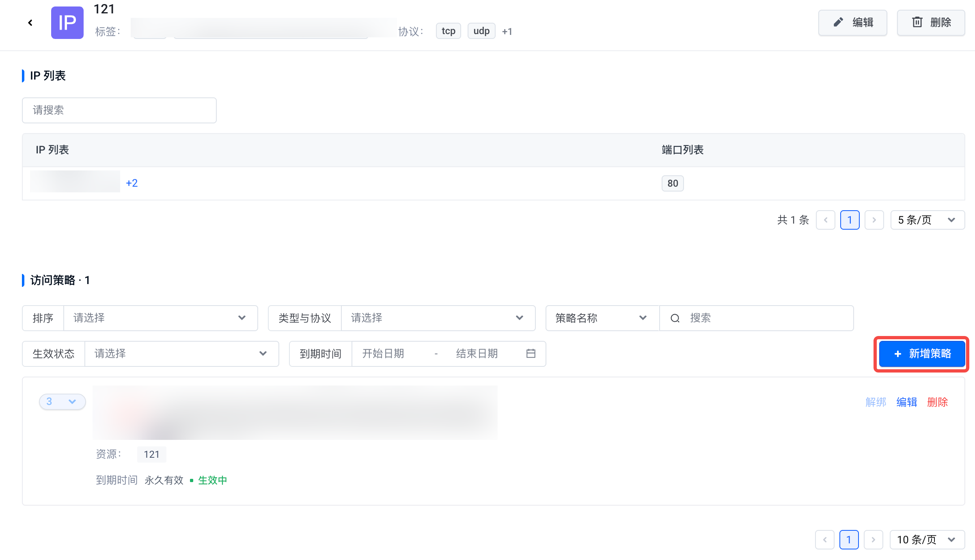Click 解绑 on the policy row
This screenshot has width=975, height=560.
click(x=876, y=402)
